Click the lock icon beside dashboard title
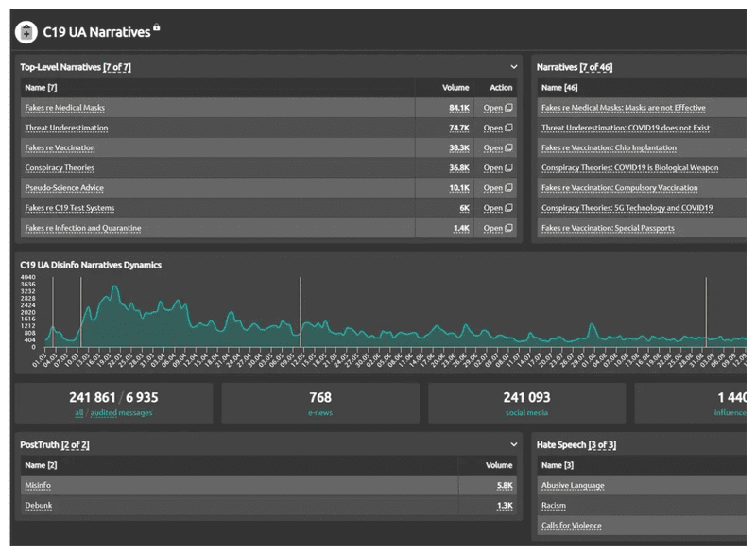The width and height of the screenshot is (756, 554). point(157,28)
